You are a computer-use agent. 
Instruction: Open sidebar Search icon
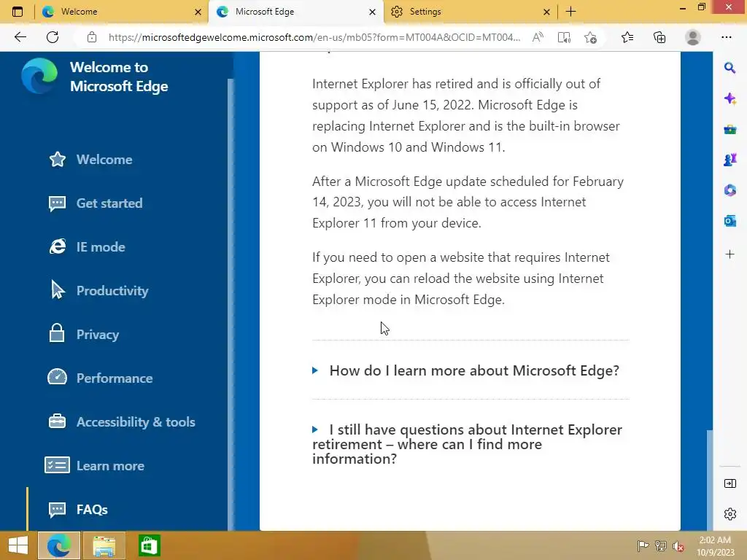pyautogui.click(x=729, y=68)
